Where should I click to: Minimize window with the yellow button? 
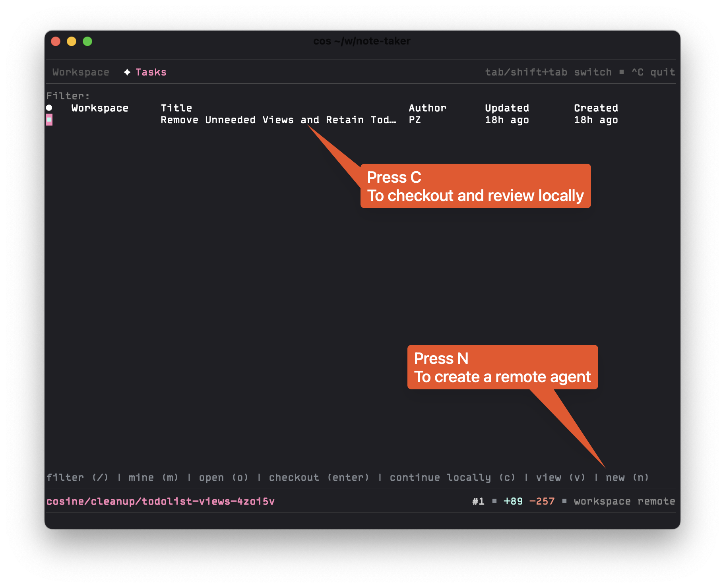pyautogui.click(x=72, y=41)
